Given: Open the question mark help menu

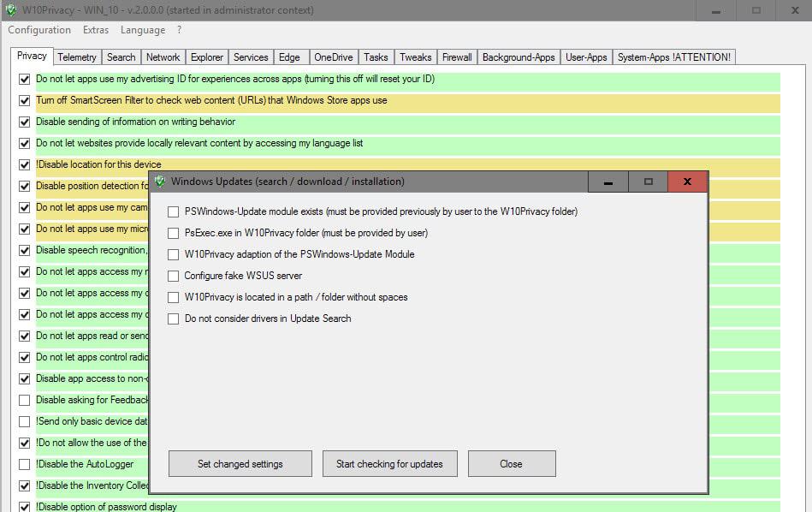Looking at the screenshot, I should tap(179, 30).
